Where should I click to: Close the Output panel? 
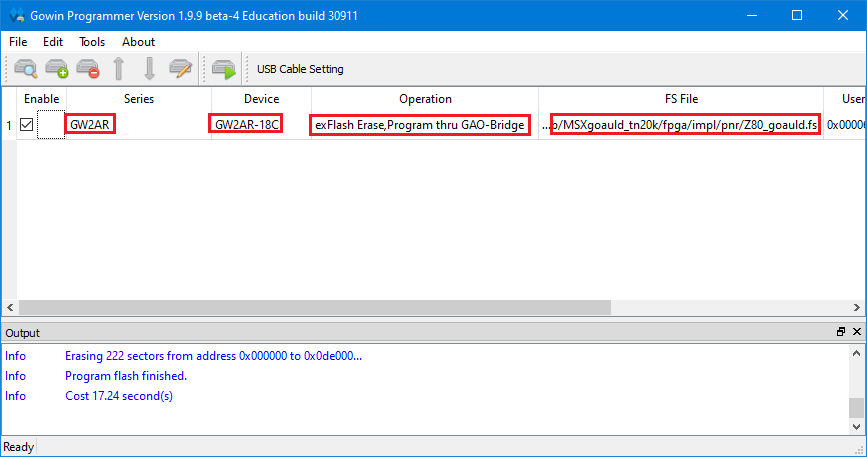[x=857, y=332]
